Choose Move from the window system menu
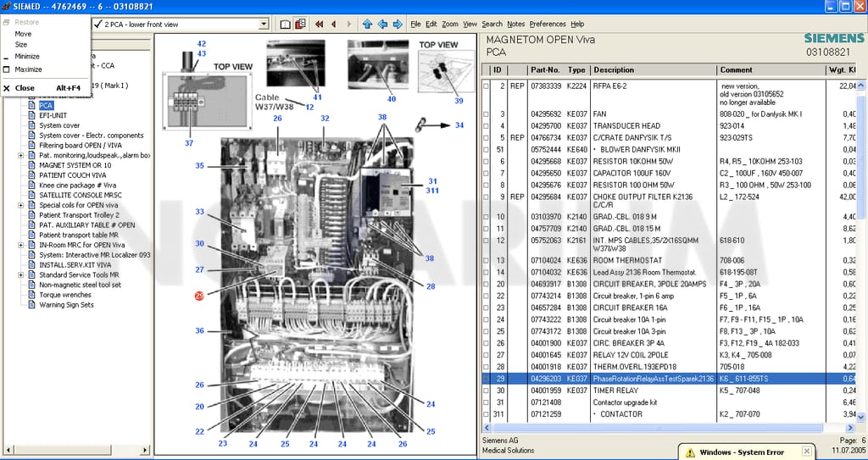 point(23,34)
